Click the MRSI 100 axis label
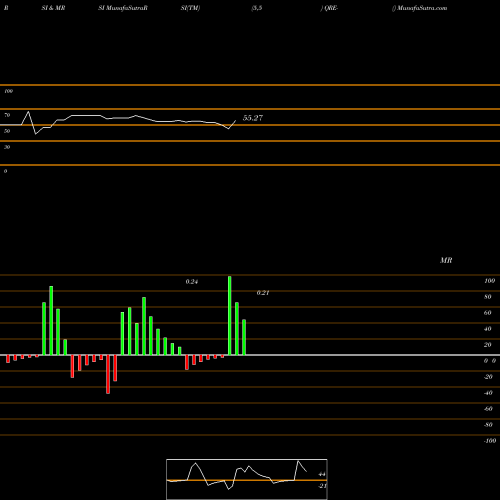Image resolution: width=500 pixels, height=500 pixels. tap(489, 281)
